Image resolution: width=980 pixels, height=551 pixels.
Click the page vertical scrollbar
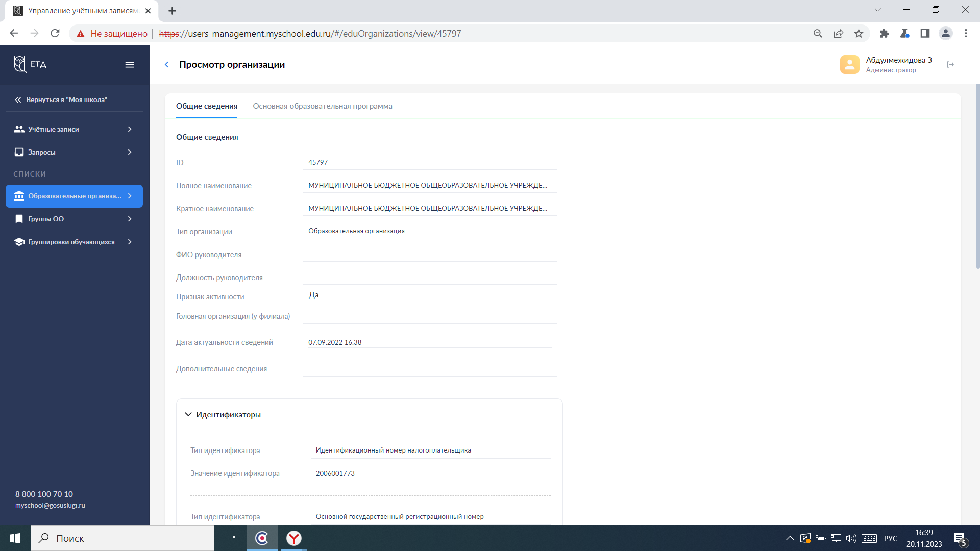click(977, 176)
